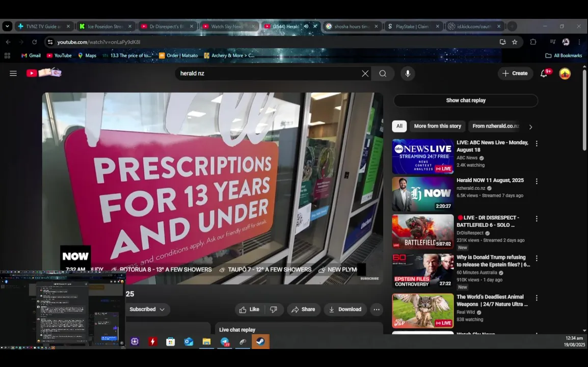Reload the page
The width and height of the screenshot is (588, 367).
click(35, 42)
